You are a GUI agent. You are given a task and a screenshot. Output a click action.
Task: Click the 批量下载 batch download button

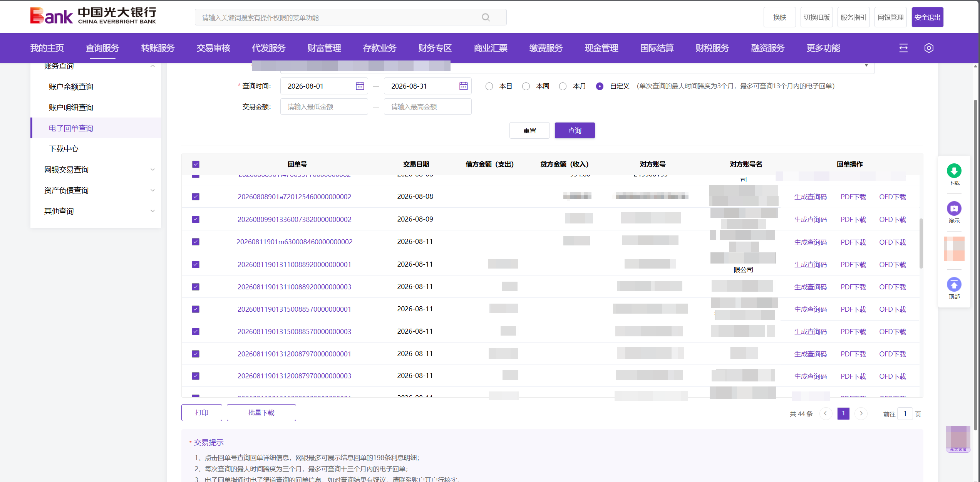(x=261, y=413)
